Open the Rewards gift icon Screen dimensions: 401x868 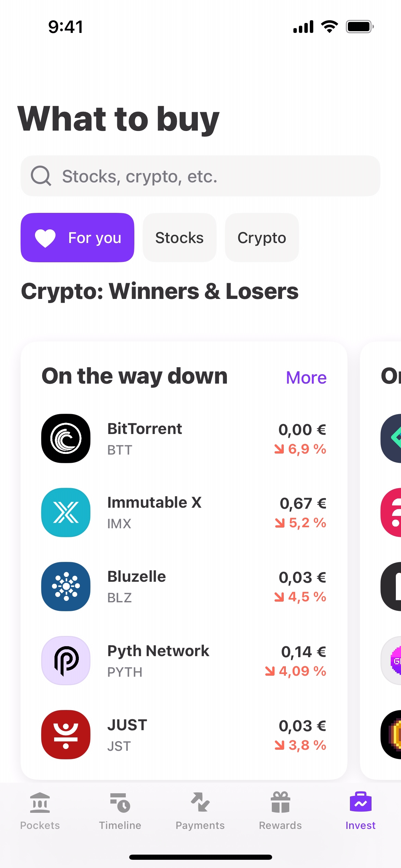tap(280, 803)
